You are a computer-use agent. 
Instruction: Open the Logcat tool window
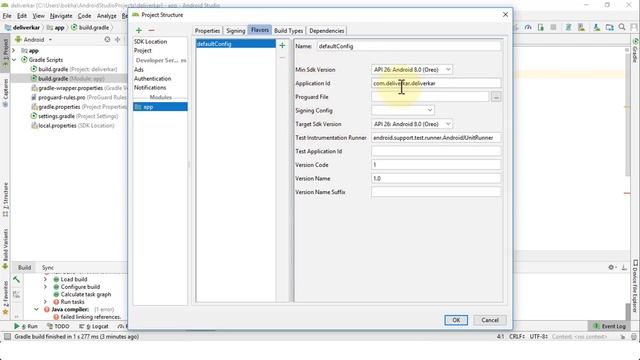[x=93, y=326]
